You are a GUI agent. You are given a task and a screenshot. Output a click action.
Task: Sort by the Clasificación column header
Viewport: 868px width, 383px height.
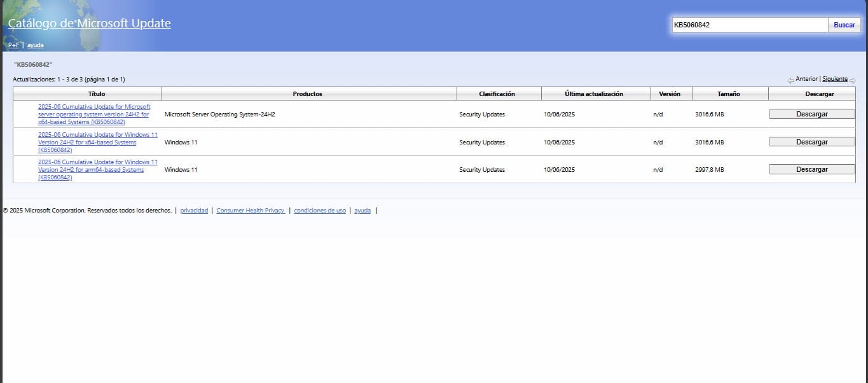tap(499, 94)
